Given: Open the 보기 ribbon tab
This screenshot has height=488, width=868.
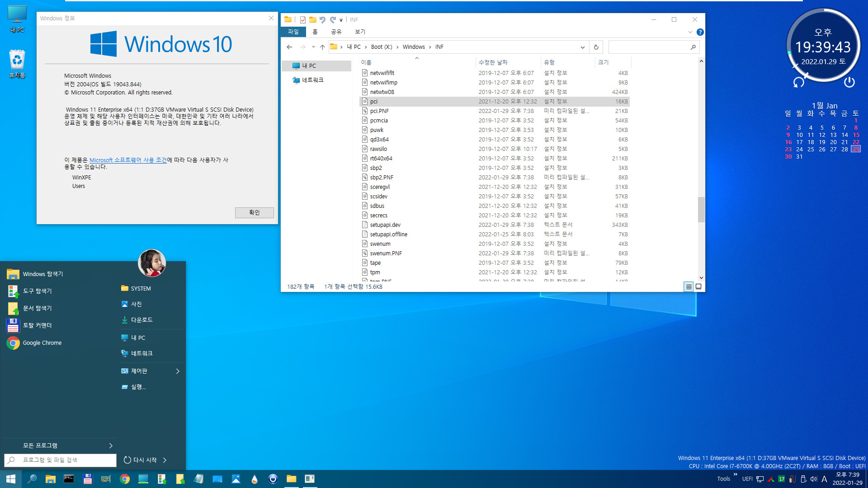Looking at the screenshot, I should point(360,32).
